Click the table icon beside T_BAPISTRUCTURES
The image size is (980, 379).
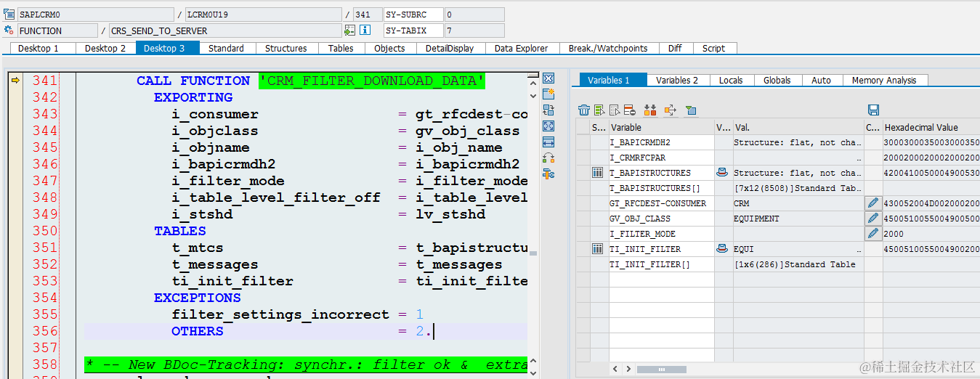(598, 173)
